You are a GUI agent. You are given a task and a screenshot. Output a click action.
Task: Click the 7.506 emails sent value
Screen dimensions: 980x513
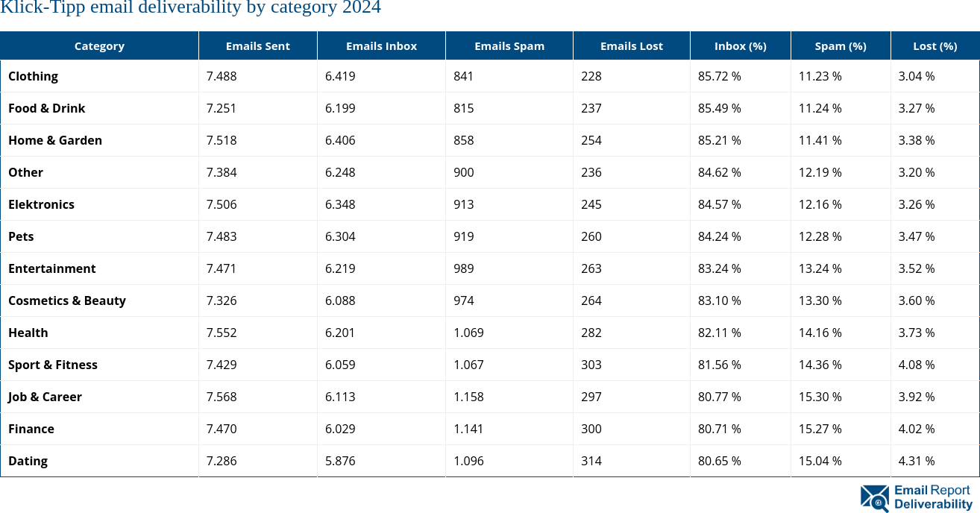tap(222, 204)
